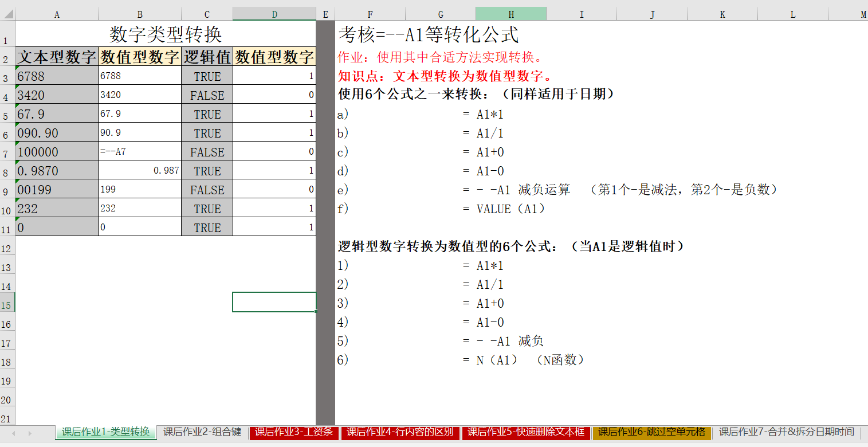Screen dimensions: 868x447
Task: Select the 逻辑值 header cell
Action: 207,57
